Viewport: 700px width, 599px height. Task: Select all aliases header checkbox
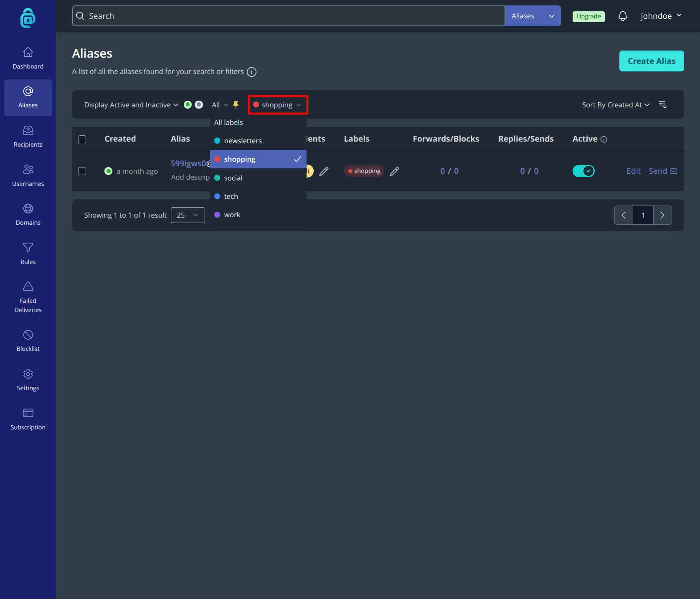pos(82,139)
